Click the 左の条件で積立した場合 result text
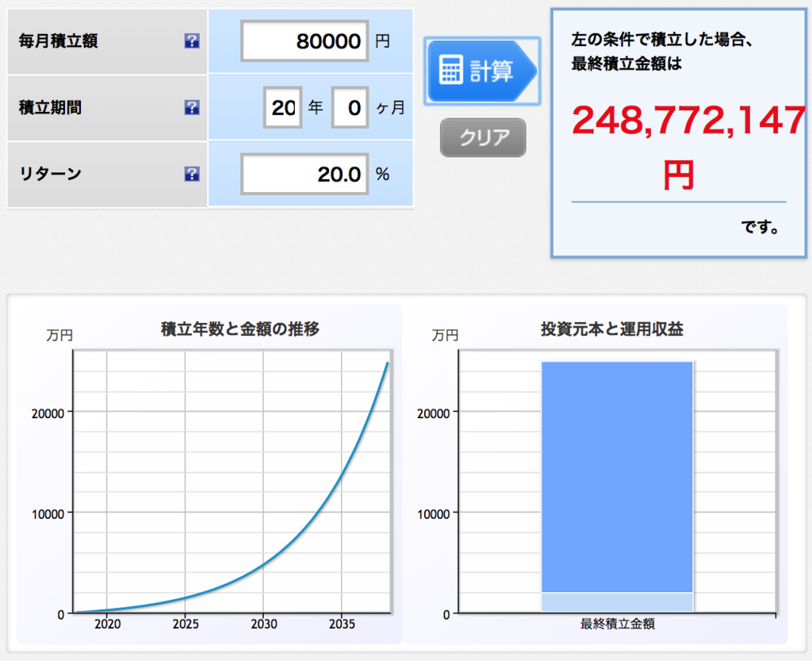The height and width of the screenshot is (661, 812). point(662,40)
